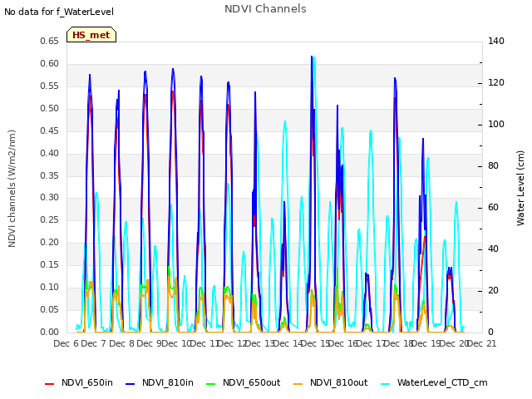
Task: Click the 0.50 left axis value
Action: point(50,109)
